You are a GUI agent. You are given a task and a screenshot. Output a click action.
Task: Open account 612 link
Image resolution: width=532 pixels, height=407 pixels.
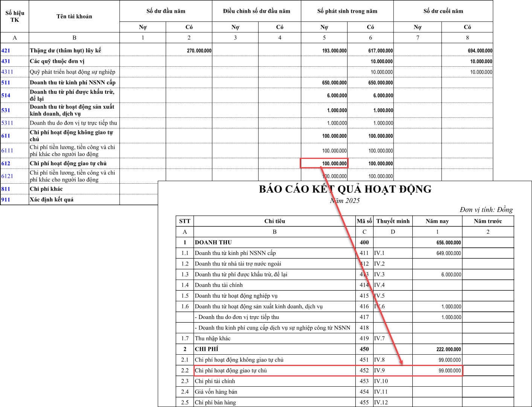tap(6, 163)
